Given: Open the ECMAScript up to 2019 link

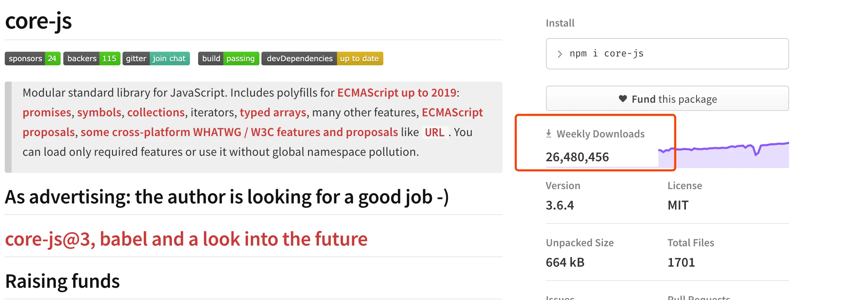Looking at the screenshot, I should (x=397, y=93).
